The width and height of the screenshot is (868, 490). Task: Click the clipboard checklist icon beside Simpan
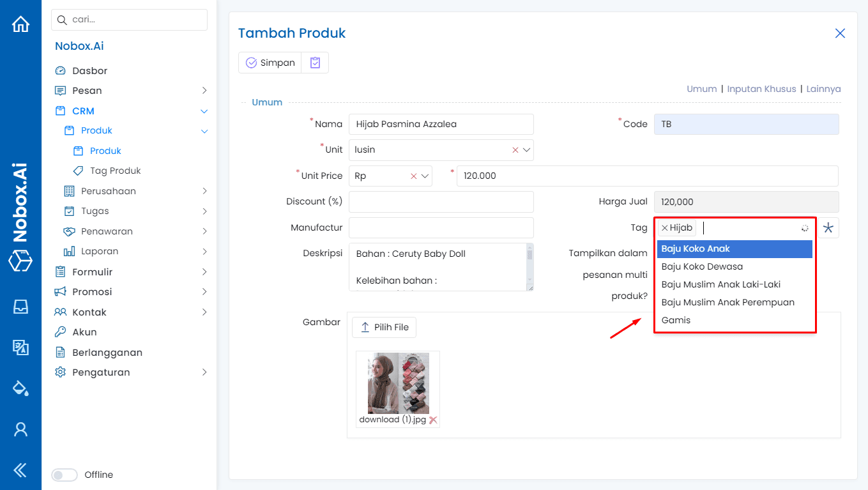pos(314,62)
